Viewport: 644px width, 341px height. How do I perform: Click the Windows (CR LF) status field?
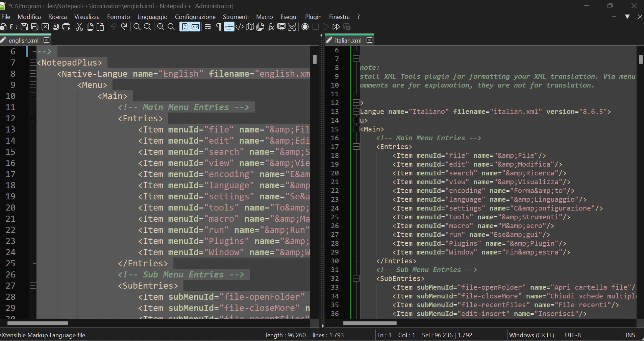tap(531, 335)
